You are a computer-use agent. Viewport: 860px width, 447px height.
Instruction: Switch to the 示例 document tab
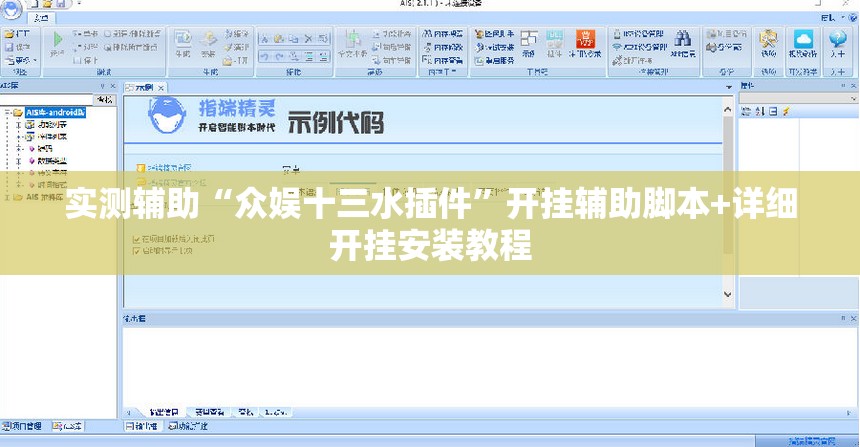(x=144, y=88)
